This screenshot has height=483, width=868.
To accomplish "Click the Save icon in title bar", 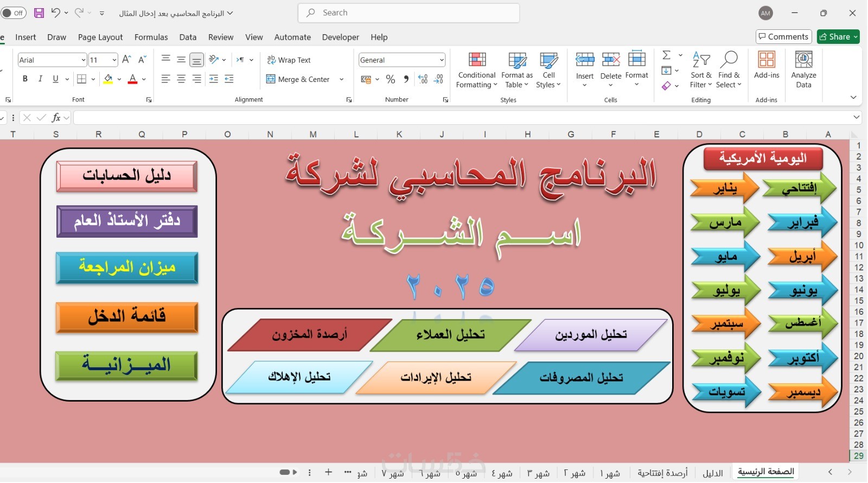I will (x=39, y=13).
